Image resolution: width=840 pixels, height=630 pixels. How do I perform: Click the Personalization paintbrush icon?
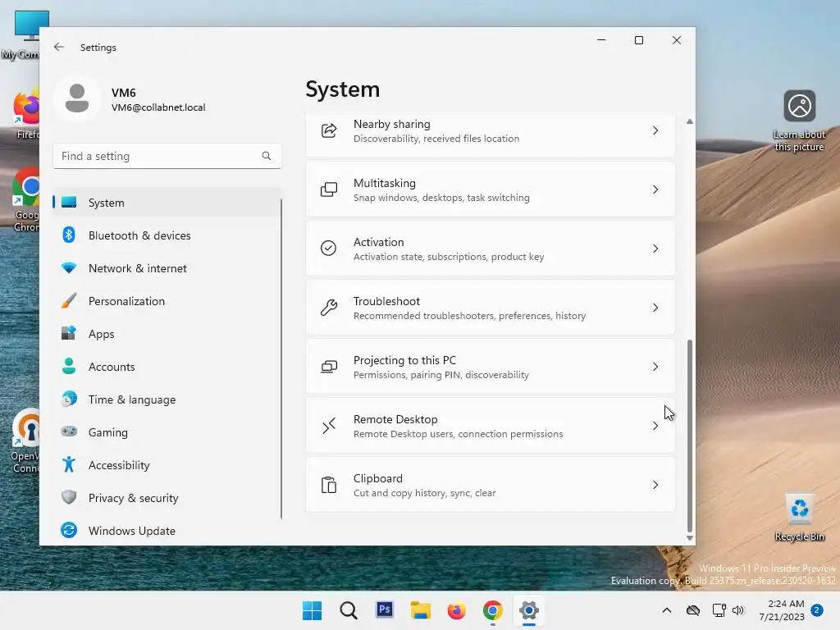click(x=69, y=300)
